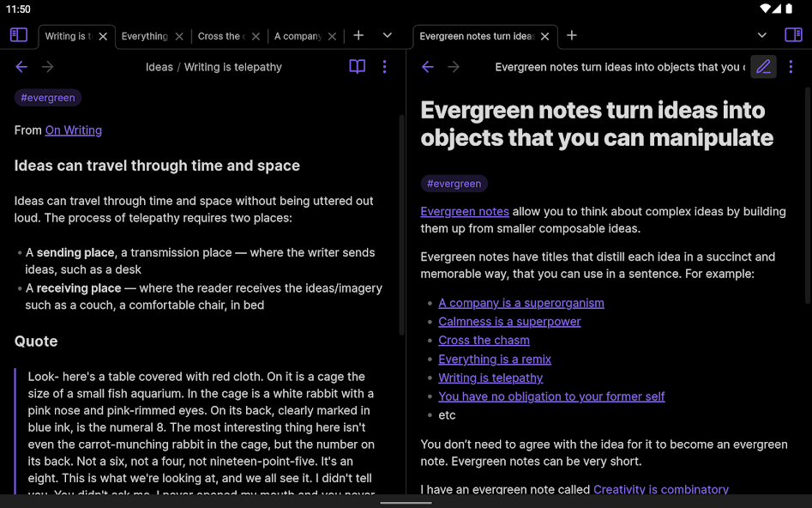Follow the 'Calmness is a superpower' link
The width and height of the screenshot is (812, 508).
coord(509,322)
